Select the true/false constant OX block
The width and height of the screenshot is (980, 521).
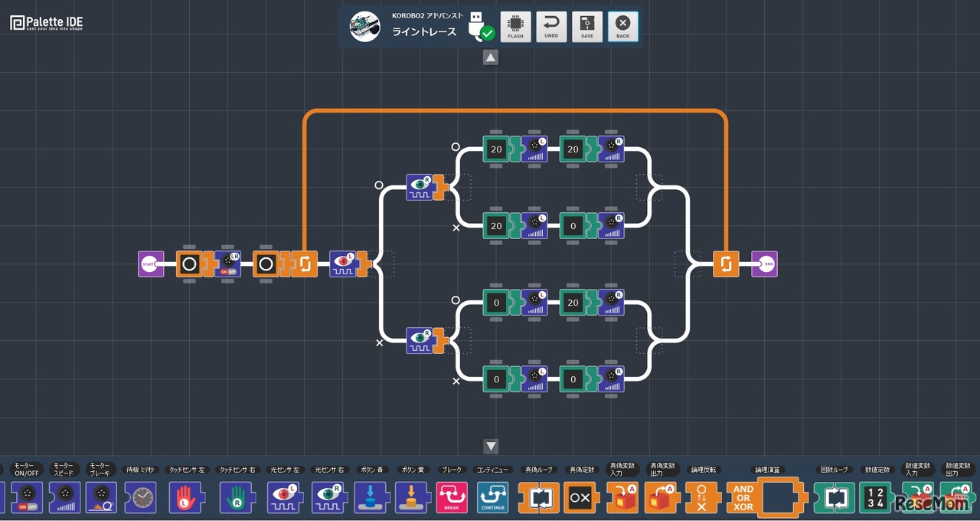point(580,497)
